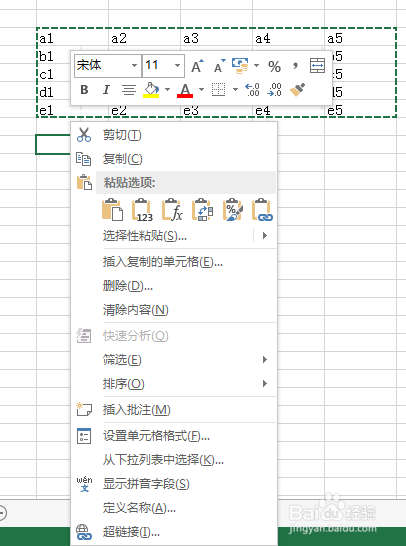Viewport: 406px width, 546px height.
Task: Choose 定义名称(A)... menu item
Action: pos(173,508)
